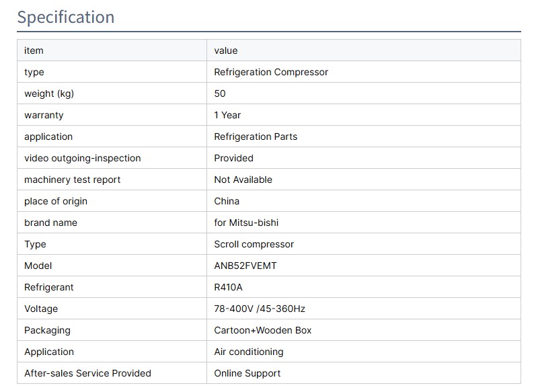This screenshot has height=392, width=536.
Task: Select the Scroll compressor type value
Action: tap(254, 244)
